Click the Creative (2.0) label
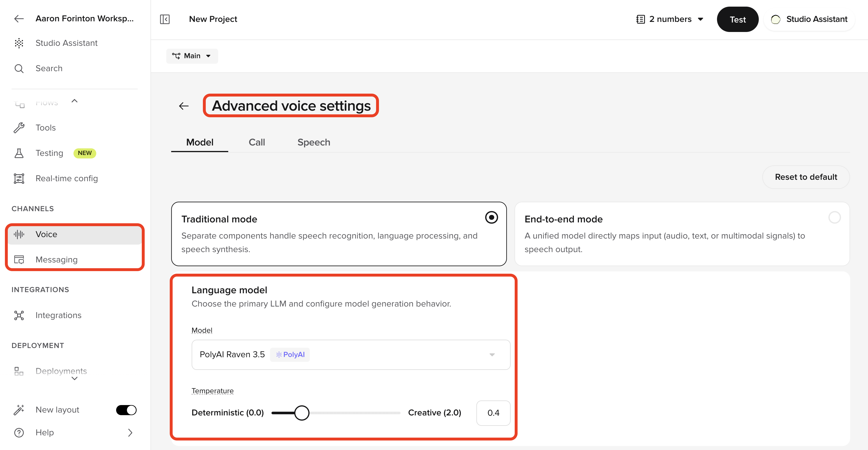 click(434, 413)
